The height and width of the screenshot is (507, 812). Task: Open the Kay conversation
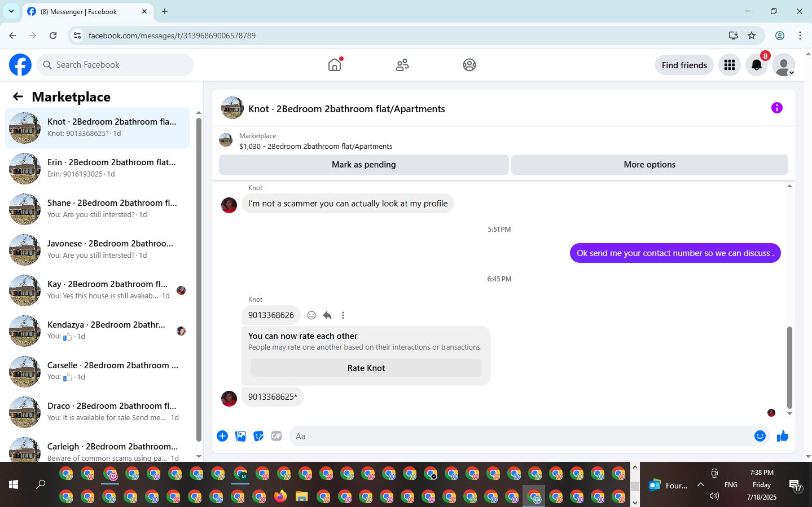tap(98, 290)
